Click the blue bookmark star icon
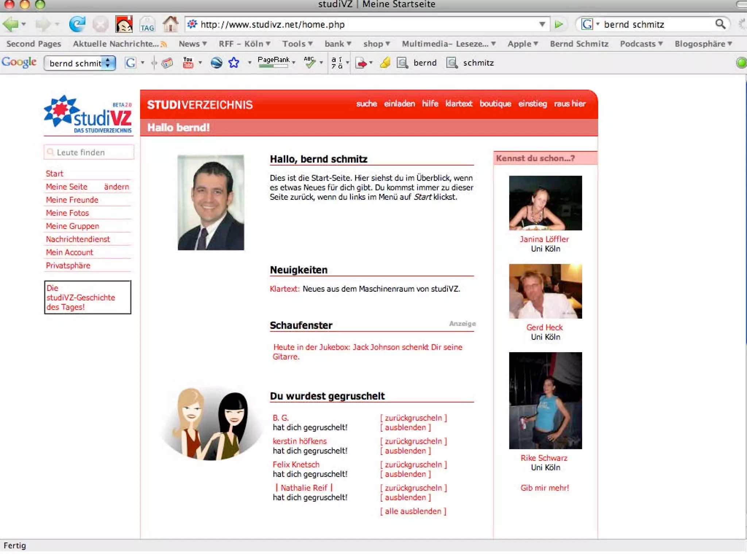Viewport: 747px width, 560px height. (234, 63)
